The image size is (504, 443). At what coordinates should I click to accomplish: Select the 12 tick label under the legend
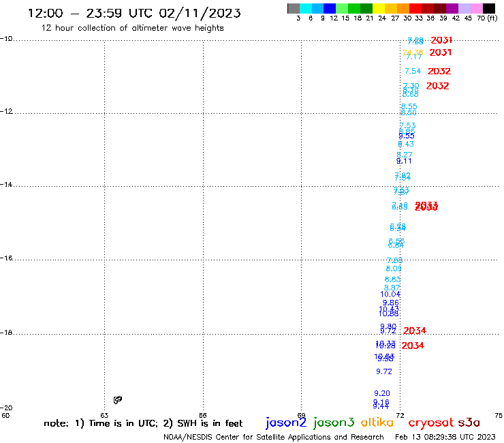pyautogui.click(x=334, y=18)
